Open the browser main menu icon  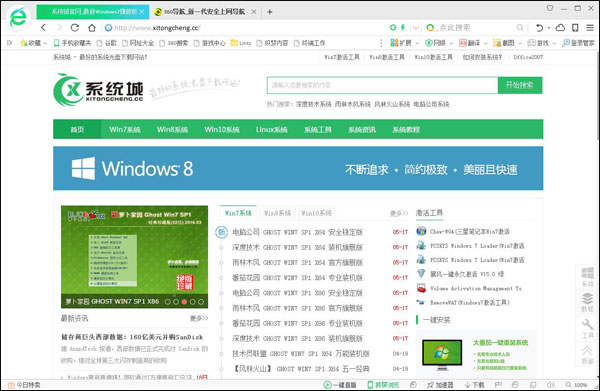590,28
